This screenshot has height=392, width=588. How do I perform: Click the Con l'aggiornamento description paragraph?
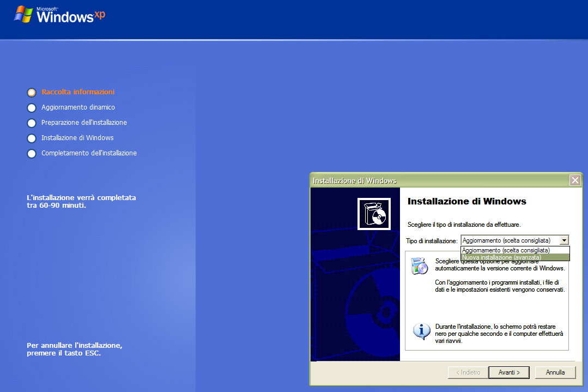500,286
